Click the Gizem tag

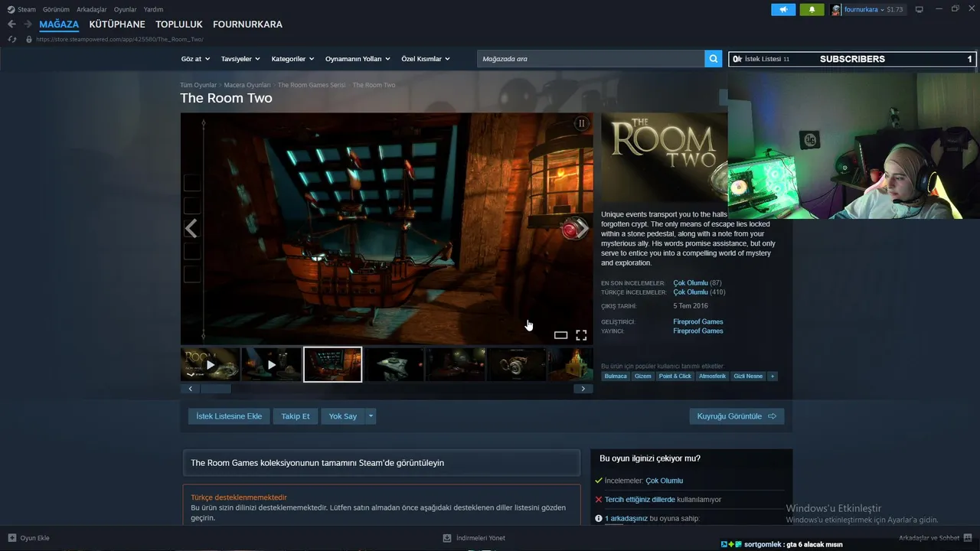pos(642,377)
